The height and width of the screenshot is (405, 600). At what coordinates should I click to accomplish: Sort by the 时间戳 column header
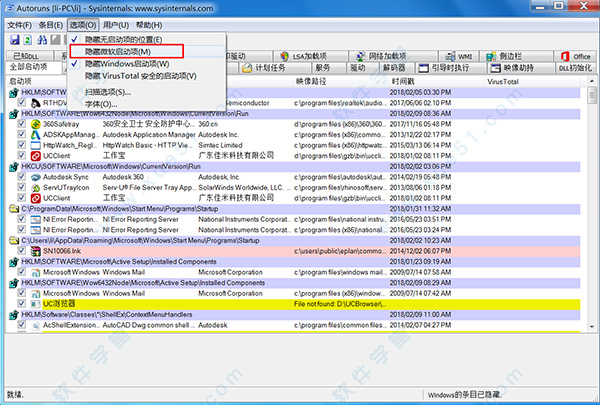pos(437,82)
